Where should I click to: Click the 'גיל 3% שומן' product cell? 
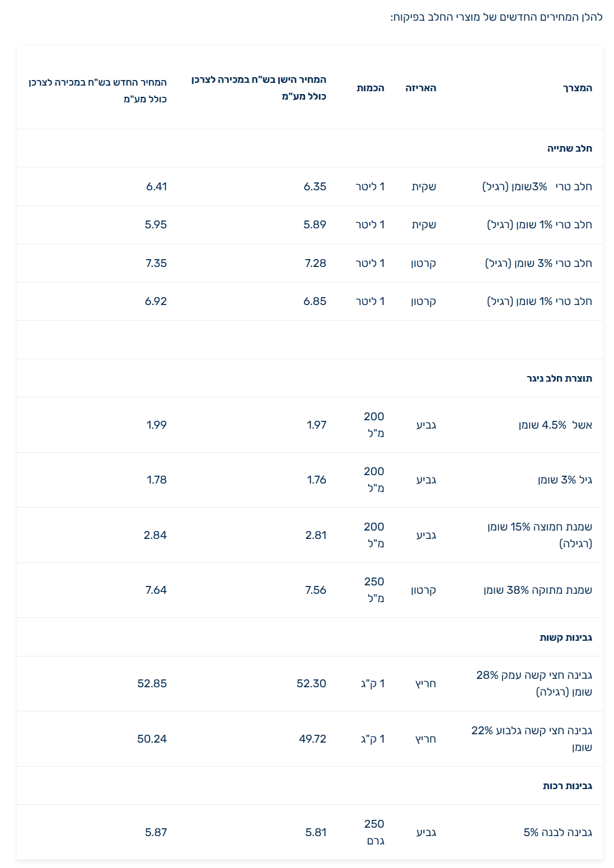564,480
